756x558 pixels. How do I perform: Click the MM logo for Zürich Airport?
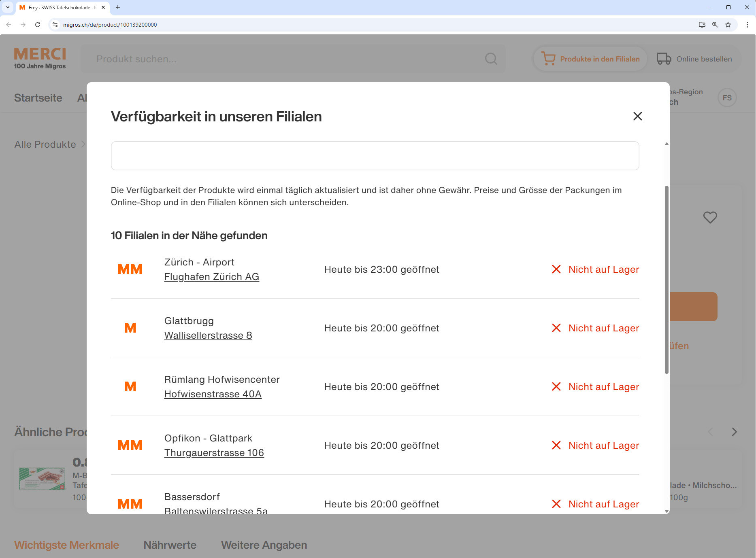point(130,269)
